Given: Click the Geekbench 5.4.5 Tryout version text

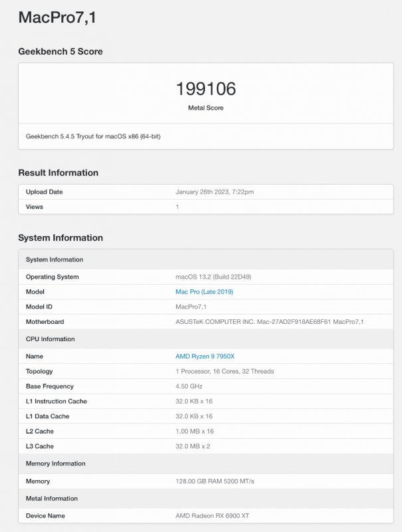Looking at the screenshot, I should point(93,136).
